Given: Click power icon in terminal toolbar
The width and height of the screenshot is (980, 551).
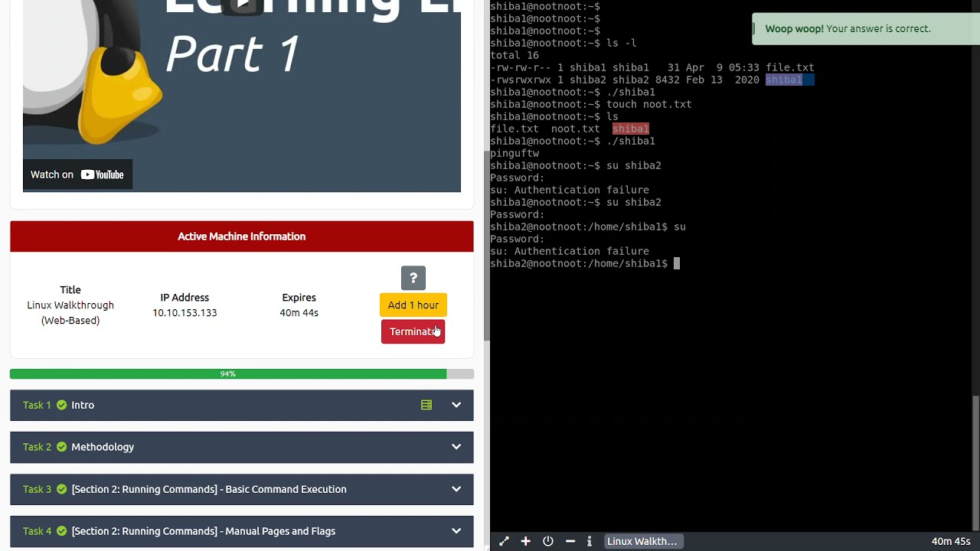Looking at the screenshot, I should (x=548, y=541).
